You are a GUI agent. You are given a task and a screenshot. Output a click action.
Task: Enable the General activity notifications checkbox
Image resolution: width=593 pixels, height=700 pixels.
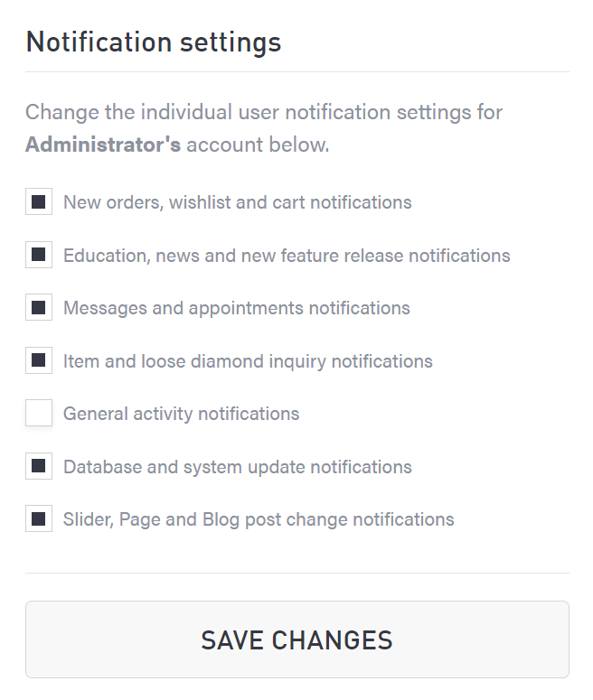(x=39, y=414)
